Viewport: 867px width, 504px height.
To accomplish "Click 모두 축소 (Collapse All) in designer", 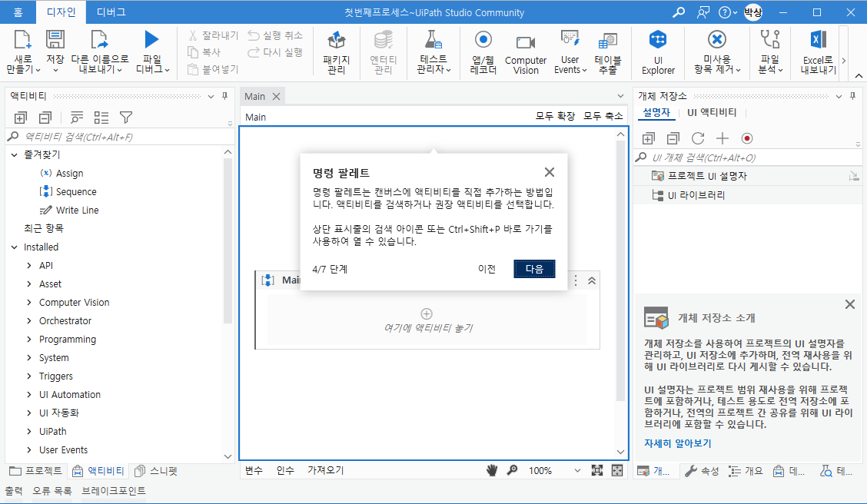I will 603,116.
